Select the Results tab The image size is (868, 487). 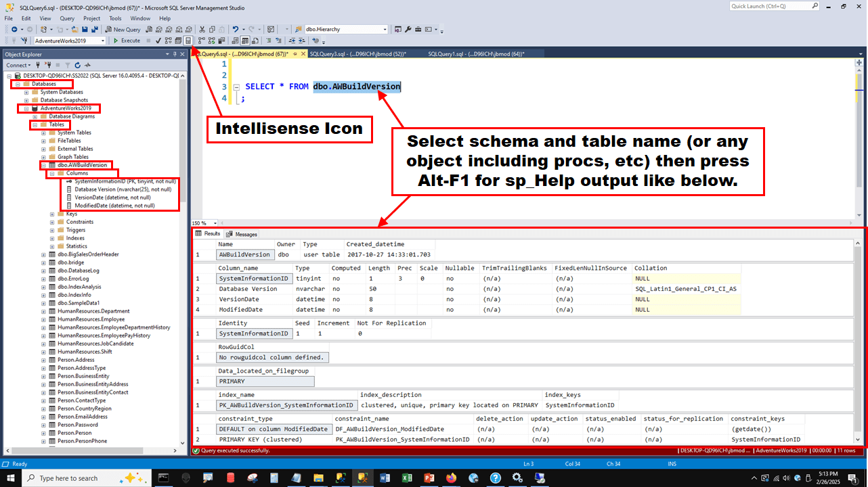(x=208, y=234)
